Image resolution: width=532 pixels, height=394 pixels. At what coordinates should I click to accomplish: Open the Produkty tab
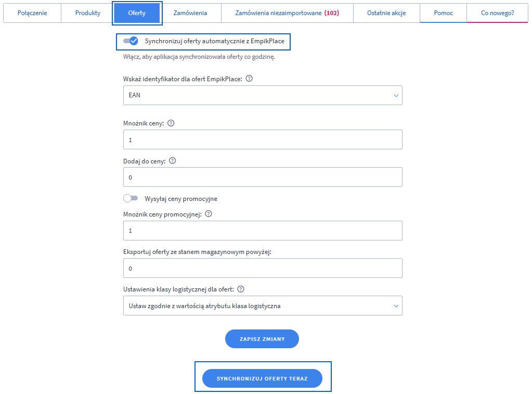[87, 13]
